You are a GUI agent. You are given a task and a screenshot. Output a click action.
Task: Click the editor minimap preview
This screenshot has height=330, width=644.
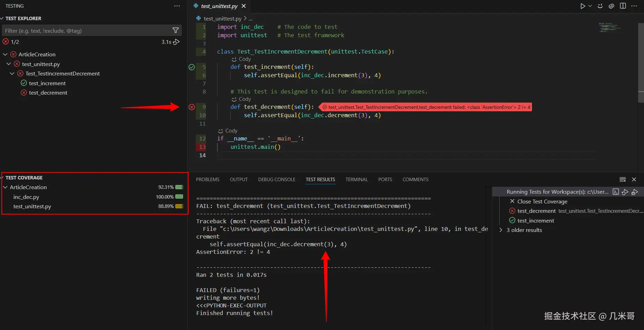tap(610, 27)
